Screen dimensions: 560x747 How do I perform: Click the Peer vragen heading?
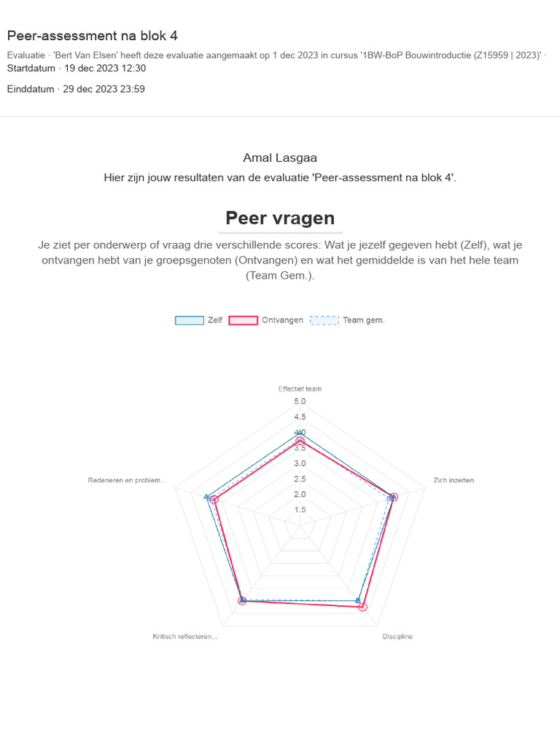pos(280,217)
